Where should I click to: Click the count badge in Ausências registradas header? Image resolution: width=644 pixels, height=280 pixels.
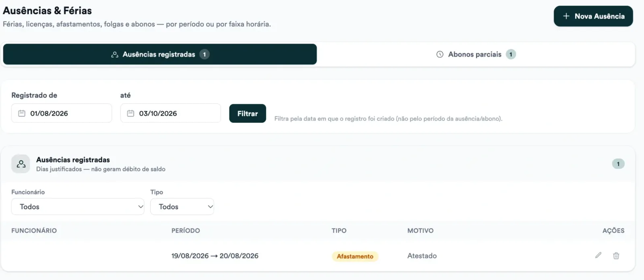(x=618, y=164)
